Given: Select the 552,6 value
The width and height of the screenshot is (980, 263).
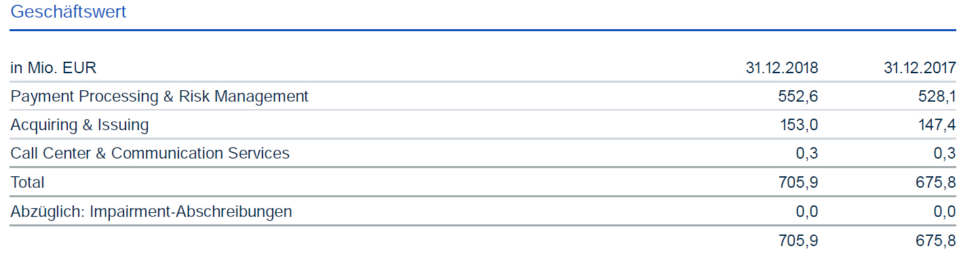Looking at the screenshot, I should 798,97.
